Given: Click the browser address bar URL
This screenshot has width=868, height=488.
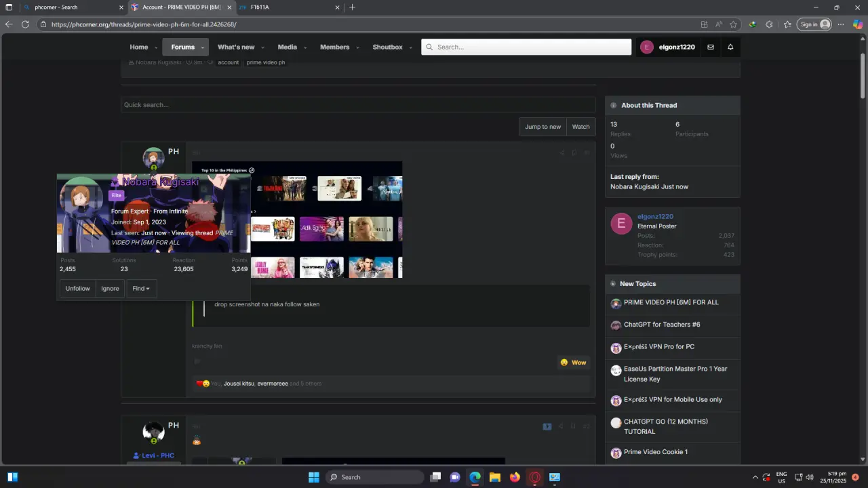Looking at the screenshot, I should [144, 24].
